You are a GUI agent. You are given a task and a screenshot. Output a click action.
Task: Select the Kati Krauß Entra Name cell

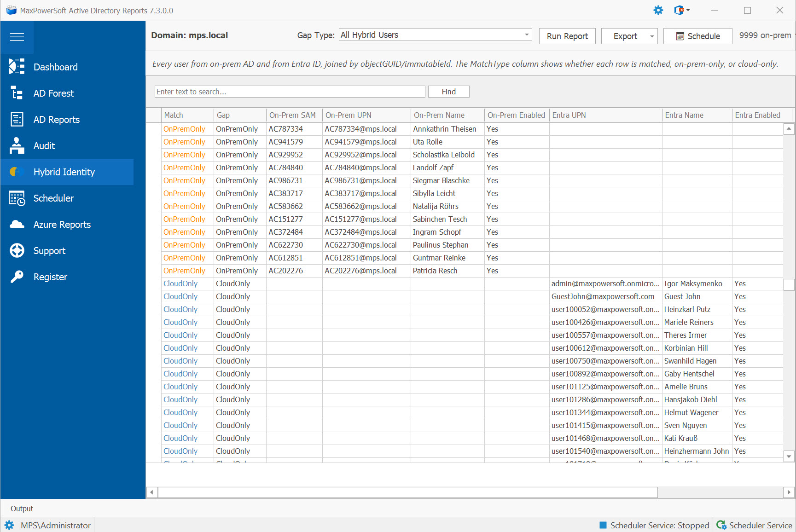point(697,438)
